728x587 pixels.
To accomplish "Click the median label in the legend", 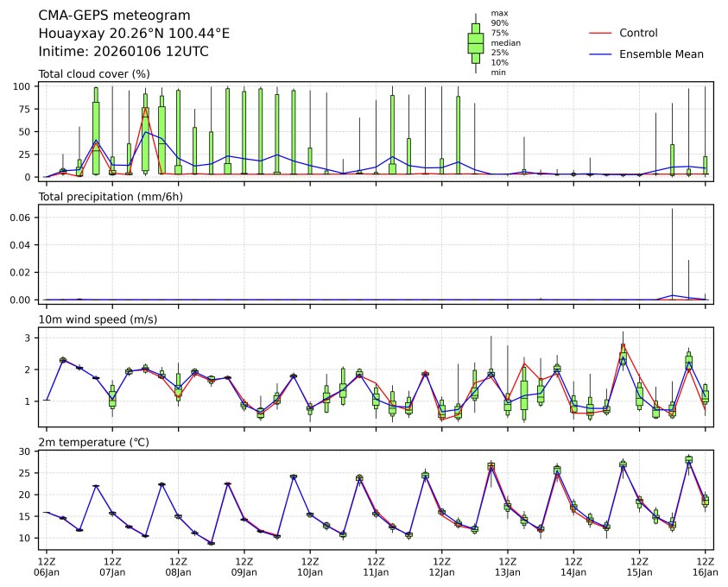I will pyautogui.click(x=505, y=43).
